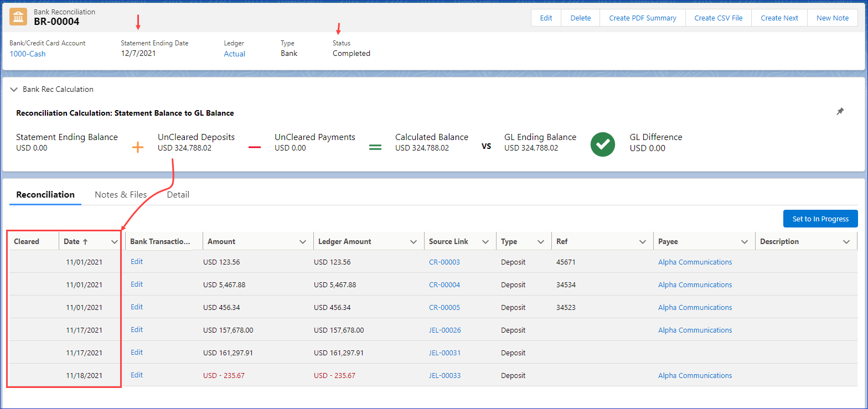Click the green equals sign icon
The height and width of the screenshot is (409, 868).
tap(375, 147)
